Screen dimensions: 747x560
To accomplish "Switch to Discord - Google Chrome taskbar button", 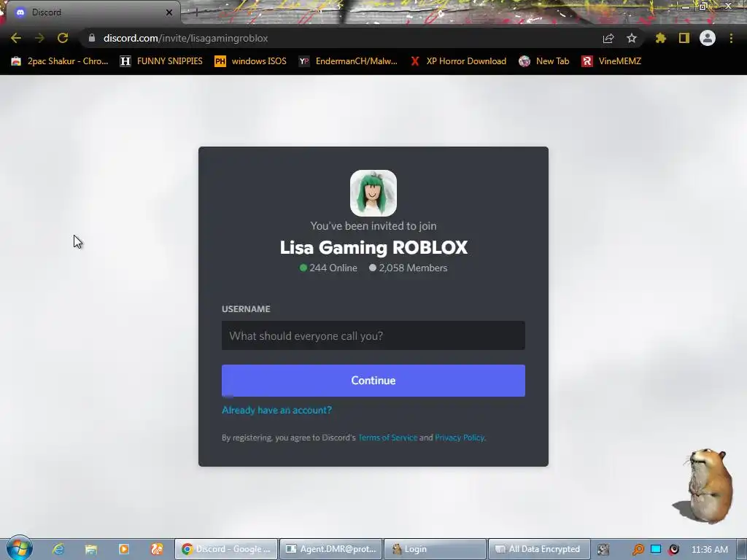I will coord(226,549).
